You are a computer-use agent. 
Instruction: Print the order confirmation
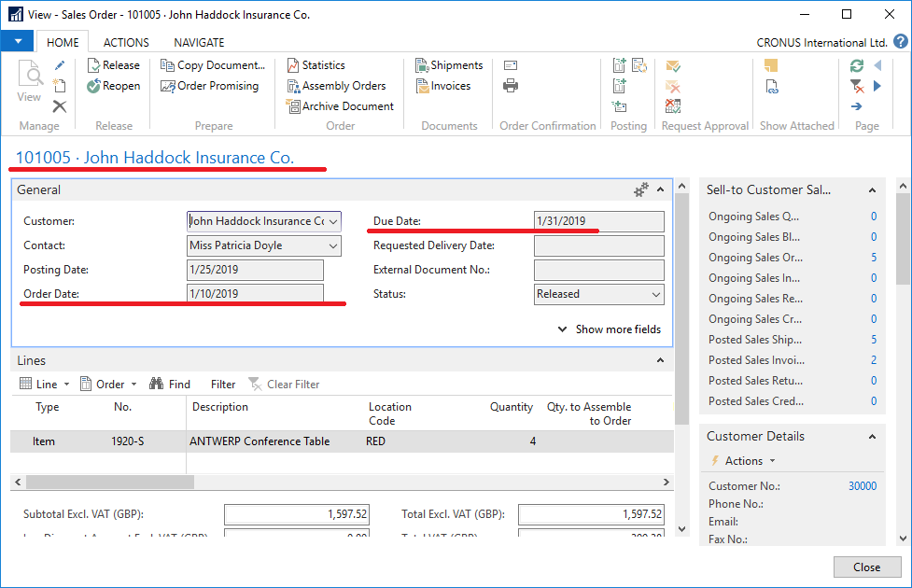(511, 86)
